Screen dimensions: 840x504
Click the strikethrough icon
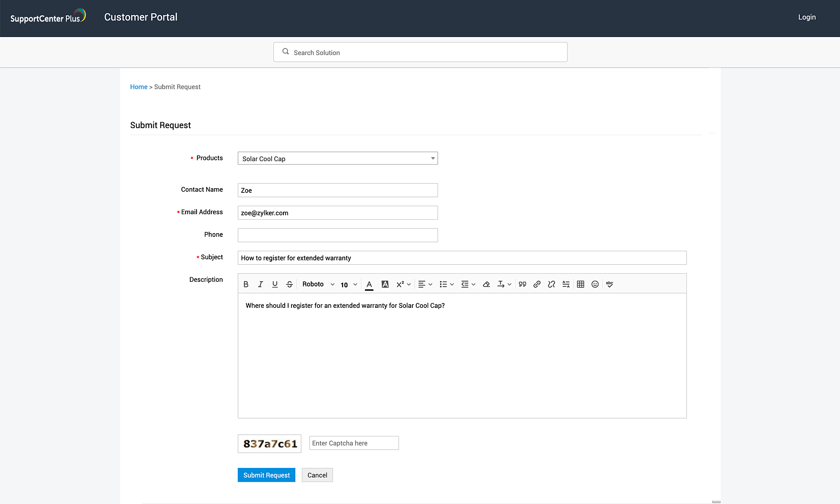point(289,284)
